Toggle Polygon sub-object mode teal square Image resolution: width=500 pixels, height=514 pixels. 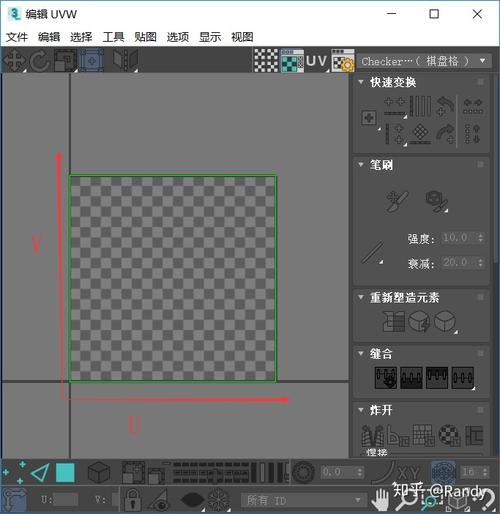click(65, 472)
